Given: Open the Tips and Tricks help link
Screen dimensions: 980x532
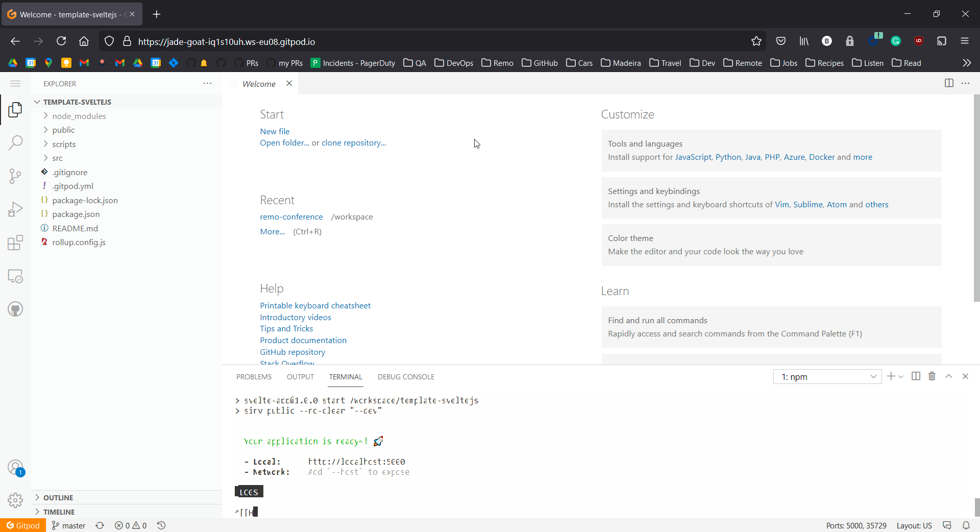Looking at the screenshot, I should (x=286, y=328).
